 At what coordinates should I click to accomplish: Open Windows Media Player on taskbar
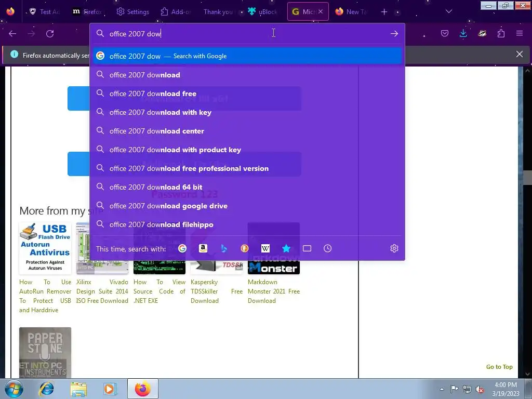(110, 389)
